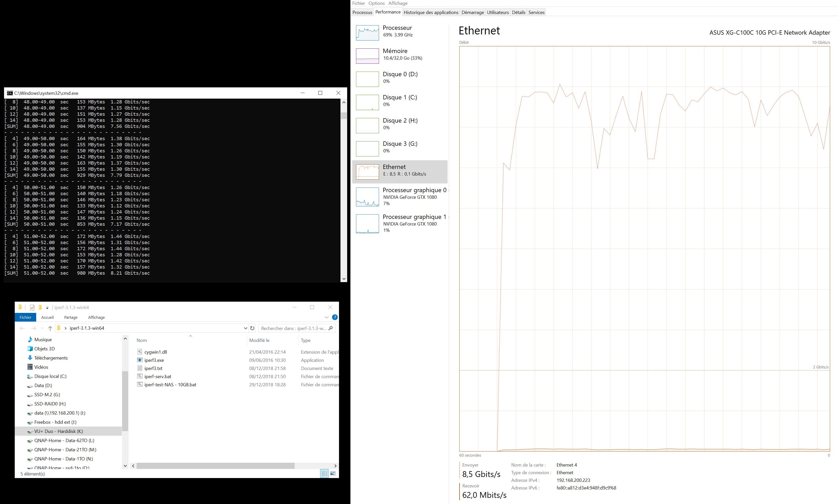838x504 pixels.
Task: Click Properties checkmark icon in quick access toolbar
Action: click(32, 307)
